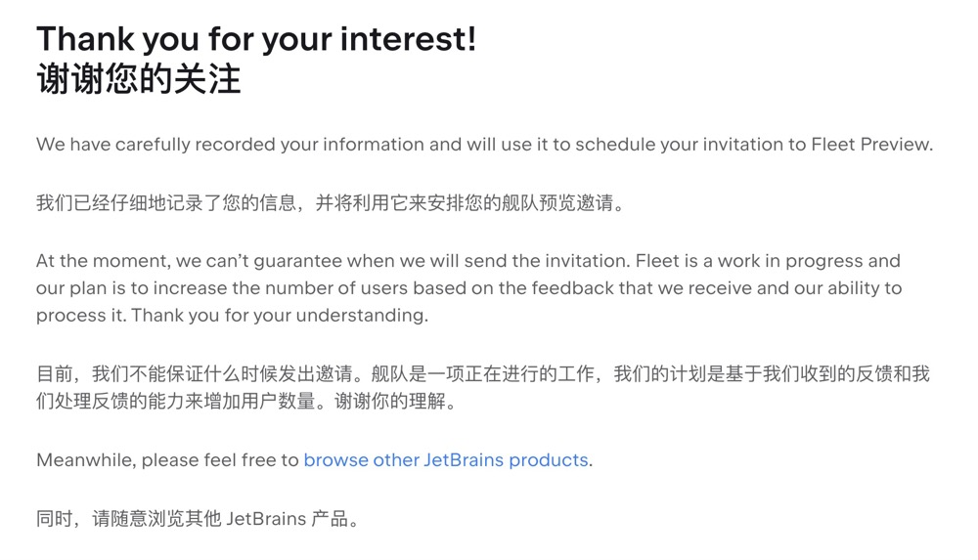Click the Chinese heading "谢谢您的关注"

click(x=138, y=79)
